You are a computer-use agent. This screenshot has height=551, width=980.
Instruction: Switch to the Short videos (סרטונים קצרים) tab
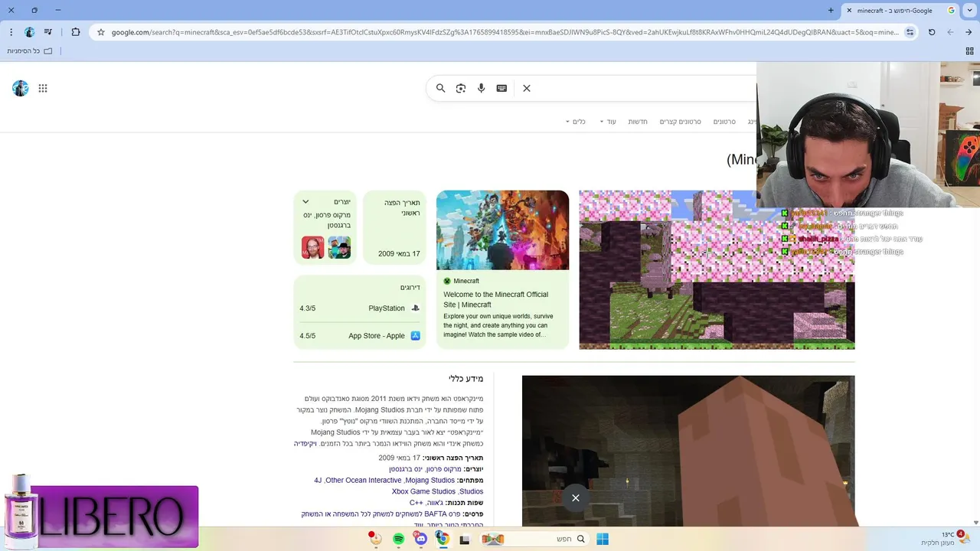pyautogui.click(x=681, y=122)
